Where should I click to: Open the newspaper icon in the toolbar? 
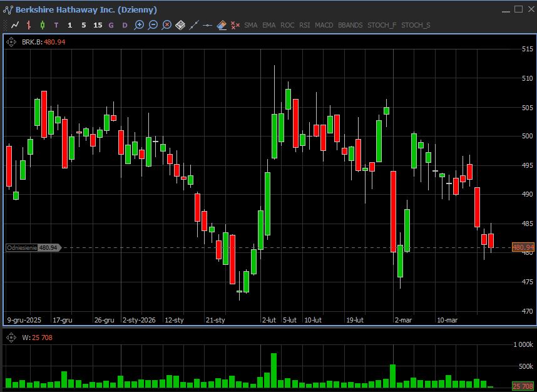point(180,25)
